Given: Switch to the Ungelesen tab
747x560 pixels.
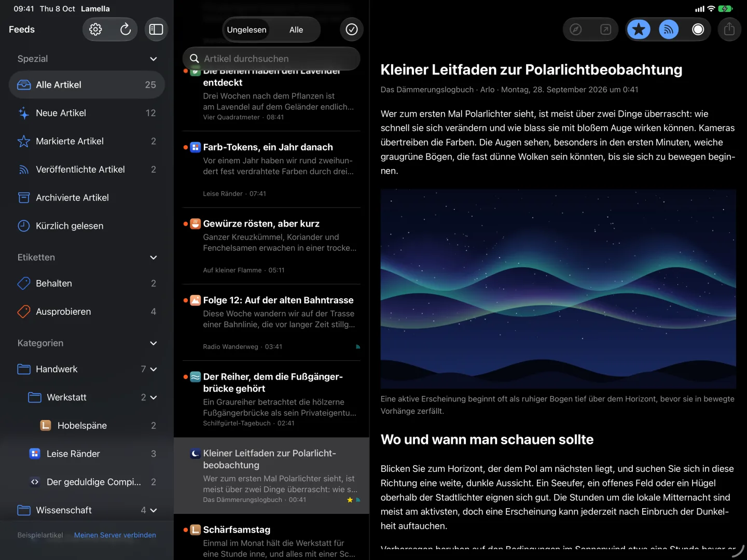Looking at the screenshot, I should coord(247,30).
